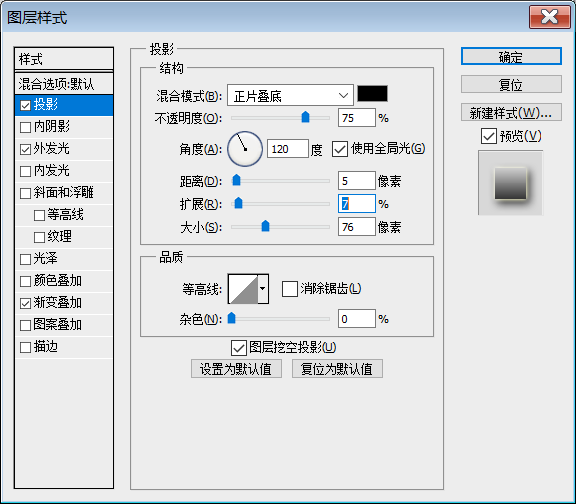
Task: Click the layer style preview thumbnail
Action: 510,183
